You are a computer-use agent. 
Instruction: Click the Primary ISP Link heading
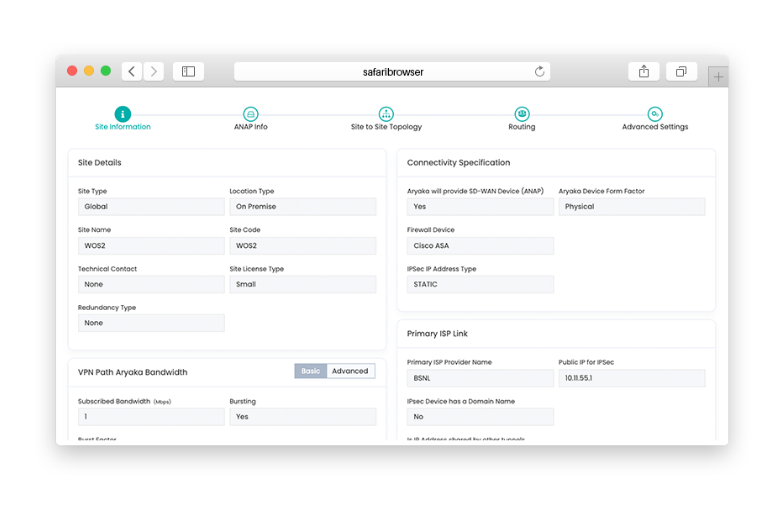tap(437, 334)
